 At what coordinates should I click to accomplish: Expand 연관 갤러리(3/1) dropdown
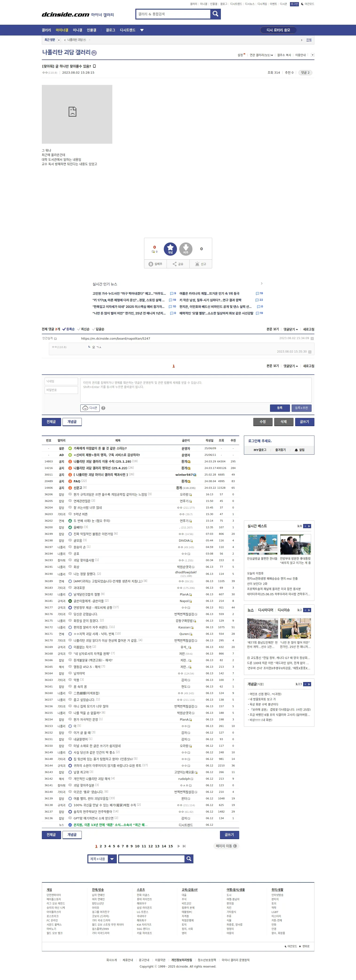click(x=261, y=55)
